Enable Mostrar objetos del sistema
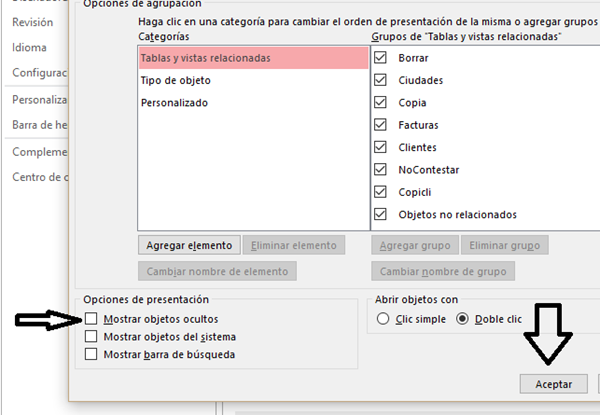 click(92, 336)
